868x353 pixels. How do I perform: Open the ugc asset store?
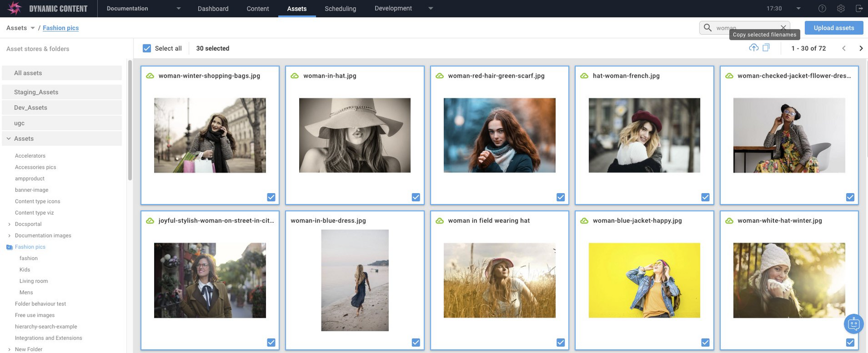62,123
